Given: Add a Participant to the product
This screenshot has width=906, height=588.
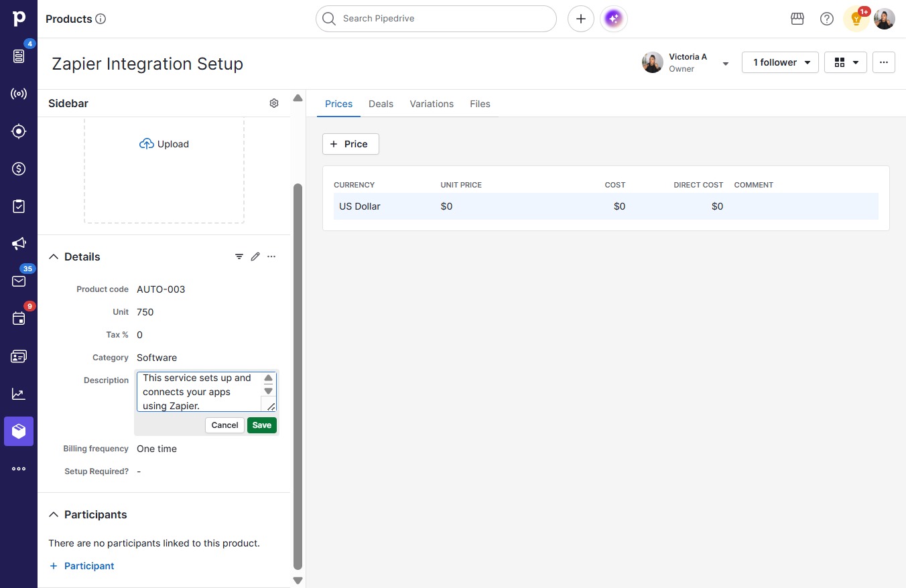Looking at the screenshot, I should click(82, 566).
